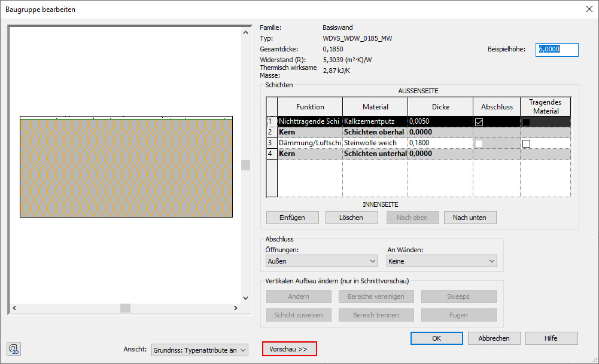This screenshot has height=364, width=599.
Task: Click the Beispielhöhe input field
Action: click(557, 50)
